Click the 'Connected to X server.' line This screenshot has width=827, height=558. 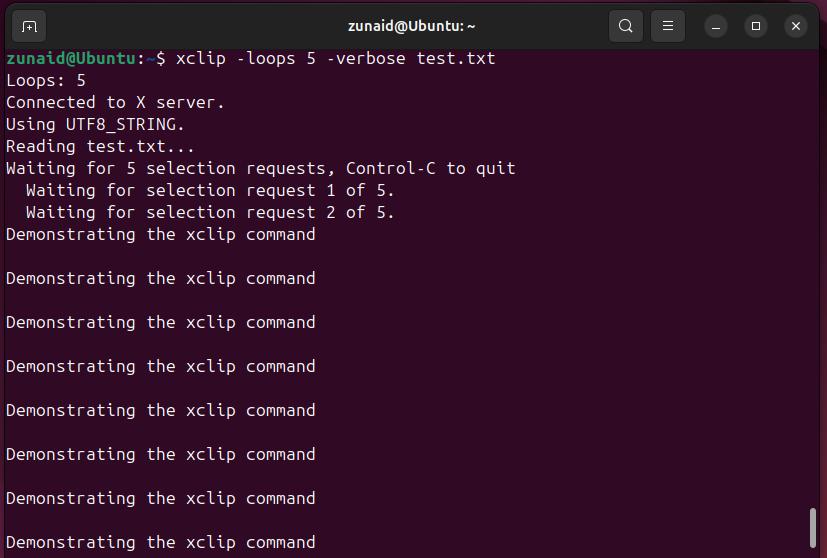(115, 102)
